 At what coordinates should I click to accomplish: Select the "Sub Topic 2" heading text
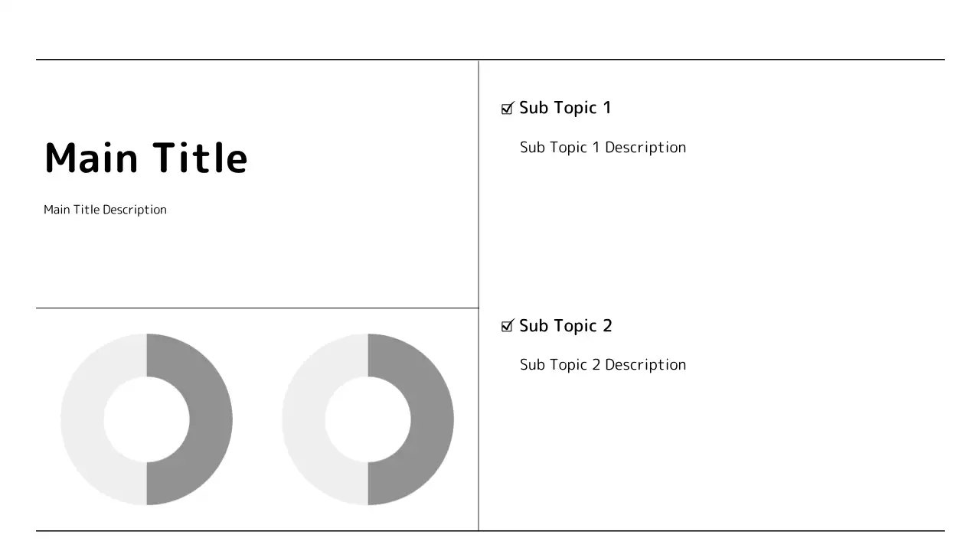565,326
